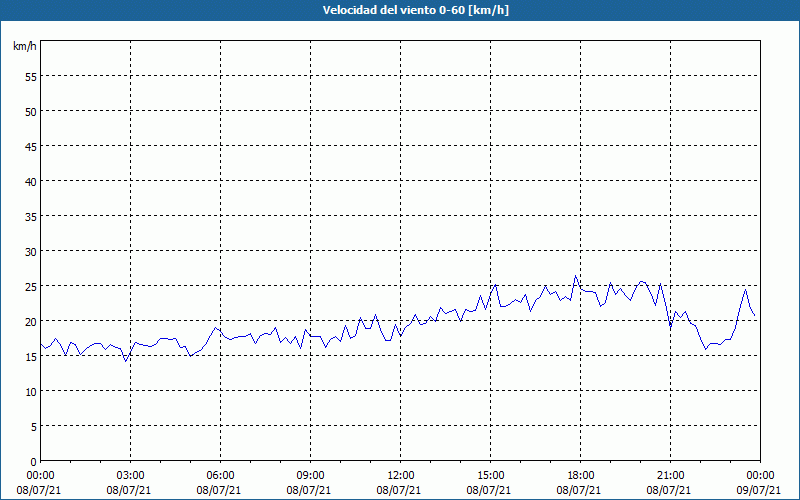The width and height of the screenshot is (800, 500).
Task: Click the 09/07/21 date label at the end of the x-axis
Action: tap(760, 490)
